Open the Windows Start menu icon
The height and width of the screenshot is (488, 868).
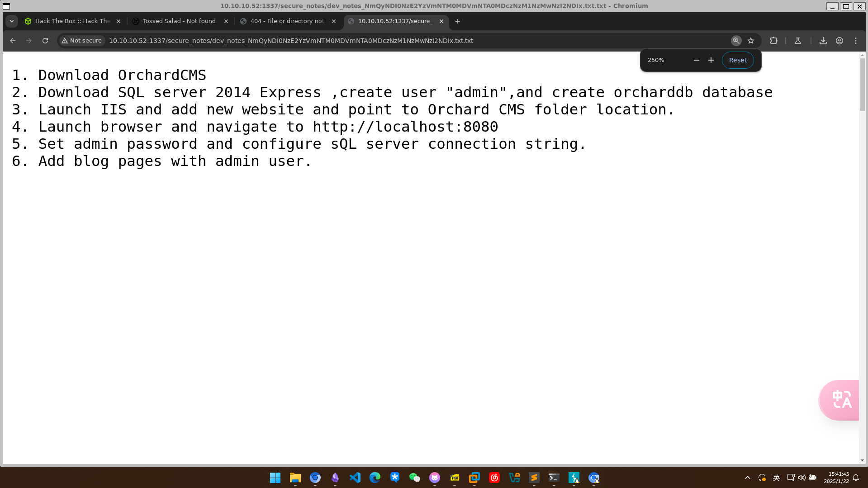(275, 478)
